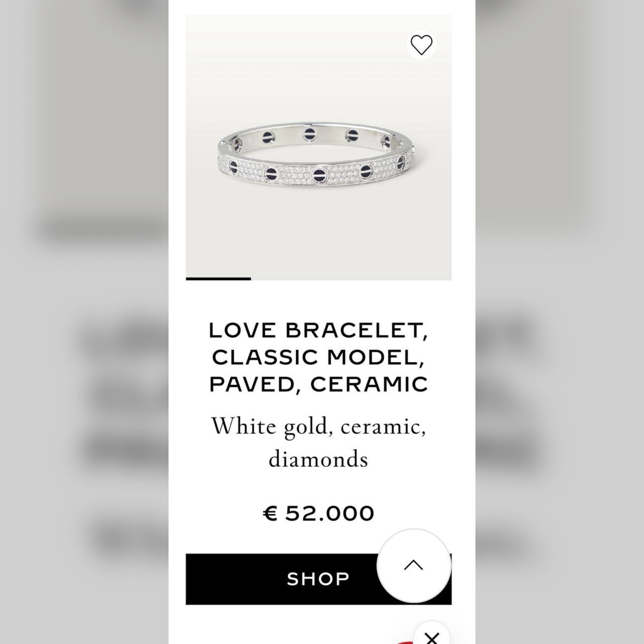The width and height of the screenshot is (644, 644).
Task: Click the € 52.000 price
Action: [318, 513]
